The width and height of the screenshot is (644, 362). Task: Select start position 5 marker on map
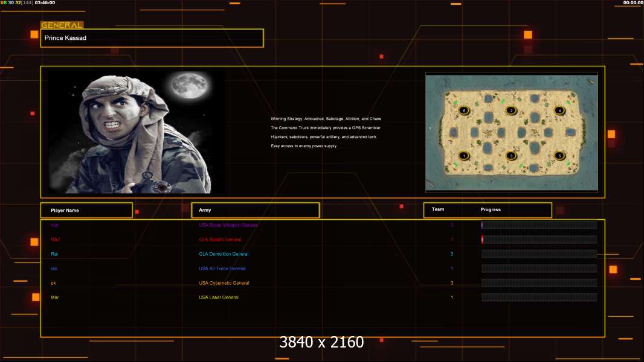[559, 156]
